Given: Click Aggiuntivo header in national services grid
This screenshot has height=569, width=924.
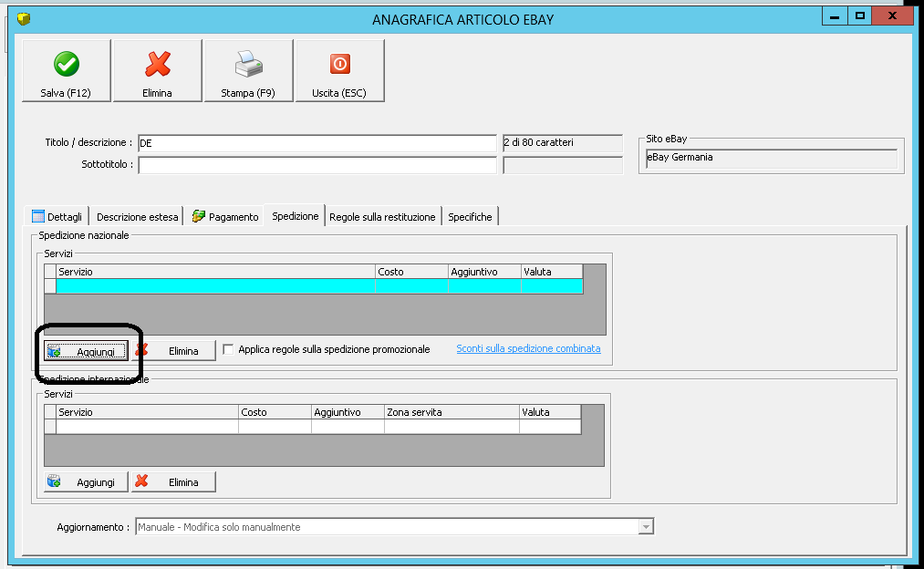Looking at the screenshot, I should click(484, 272).
